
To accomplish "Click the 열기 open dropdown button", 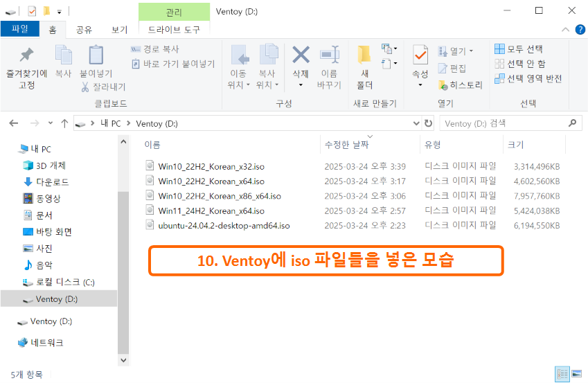I will click(x=456, y=51).
